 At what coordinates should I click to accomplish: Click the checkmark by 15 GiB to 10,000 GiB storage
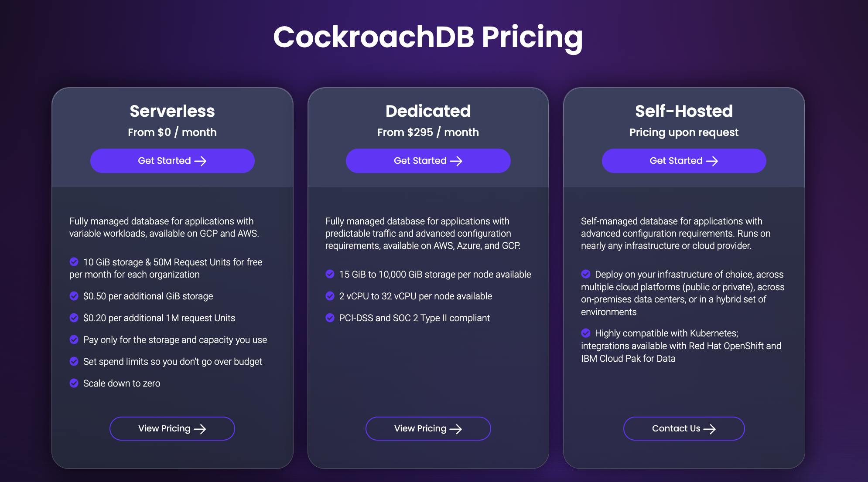[330, 274]
